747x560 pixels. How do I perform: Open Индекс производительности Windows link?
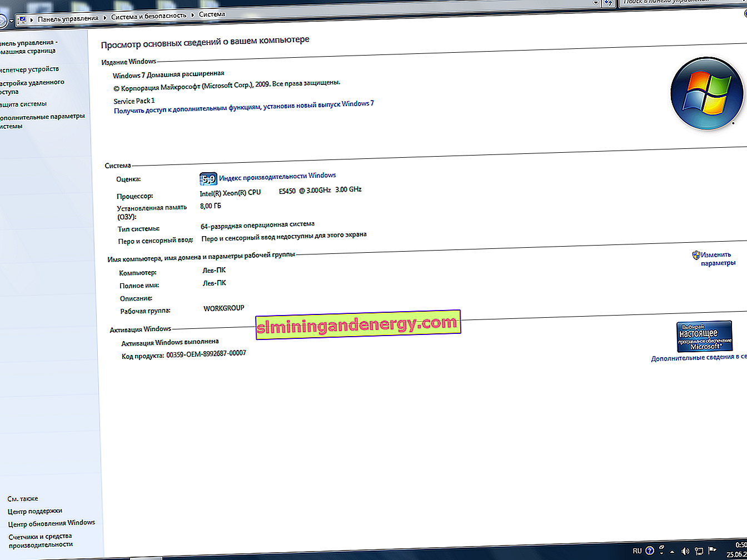click(x=277, y=177)
